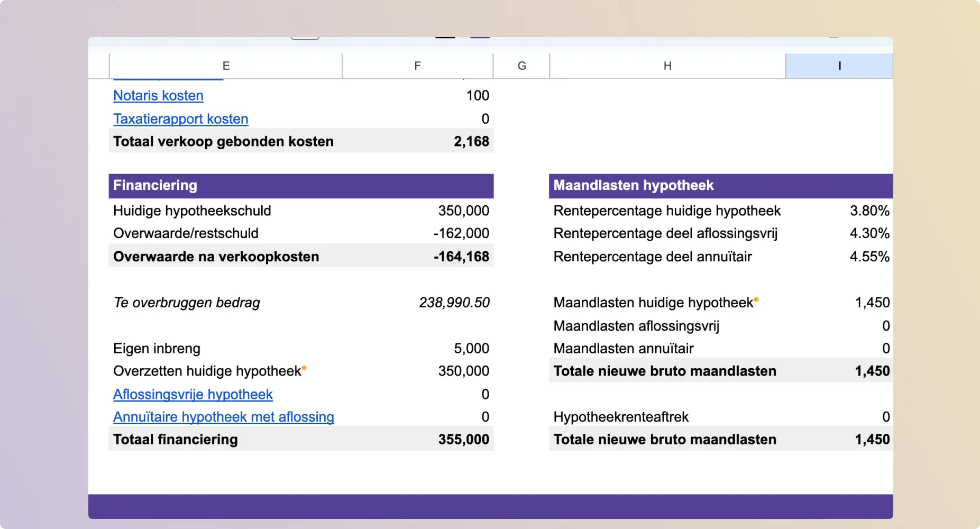
Task: Select highlighted column I header
Action: (839, 66)
